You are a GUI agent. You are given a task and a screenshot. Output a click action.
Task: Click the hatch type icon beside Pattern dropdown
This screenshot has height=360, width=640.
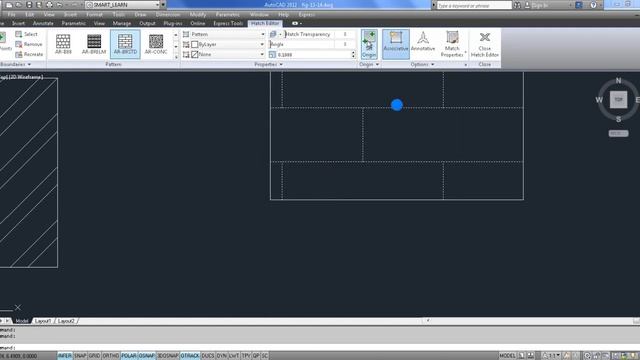coord(186,34)
